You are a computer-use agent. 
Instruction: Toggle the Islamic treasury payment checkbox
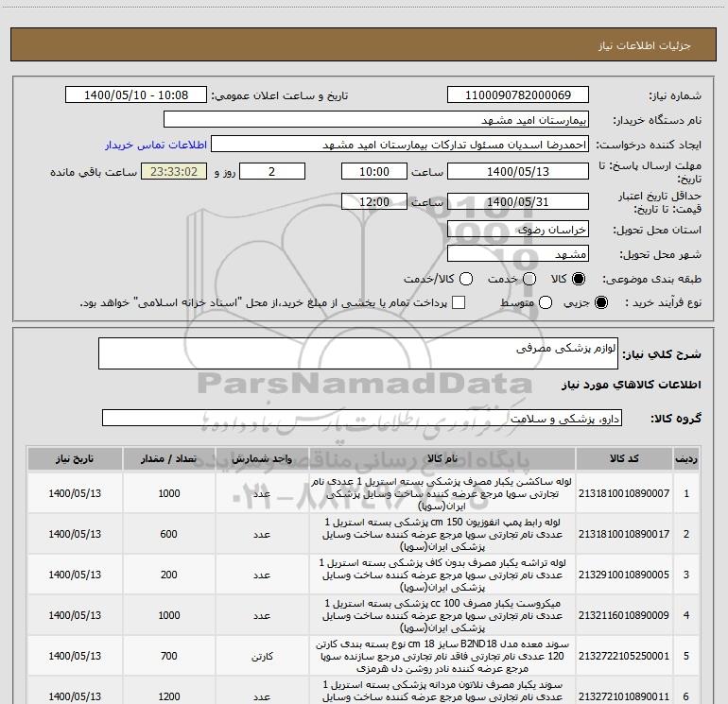click(459, 302)
